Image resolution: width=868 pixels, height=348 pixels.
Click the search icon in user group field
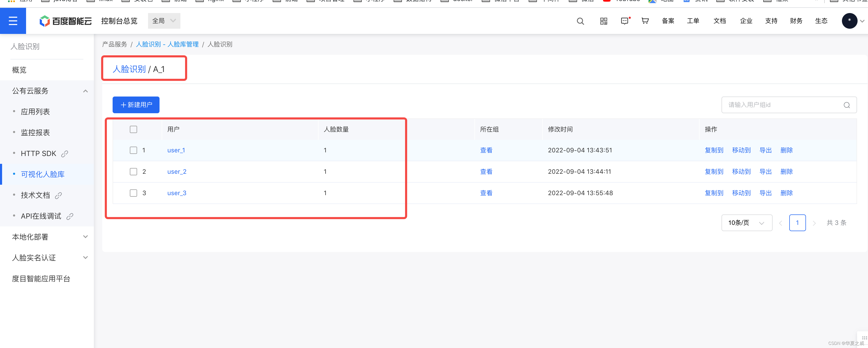pos(846,105)
